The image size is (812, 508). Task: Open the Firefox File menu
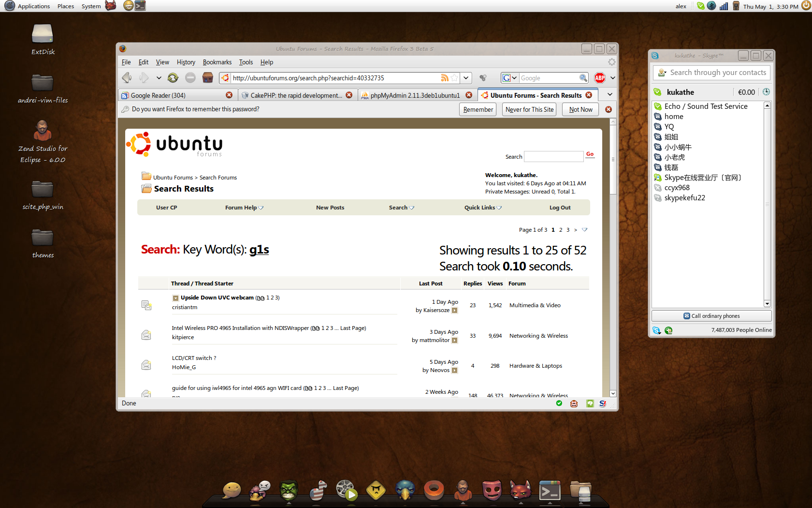click(126, 62)
